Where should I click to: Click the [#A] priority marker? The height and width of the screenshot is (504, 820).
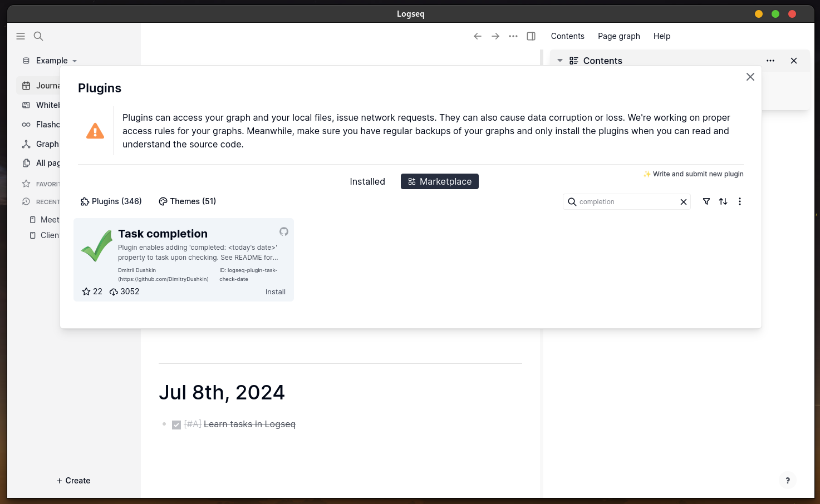click(193, 424)
